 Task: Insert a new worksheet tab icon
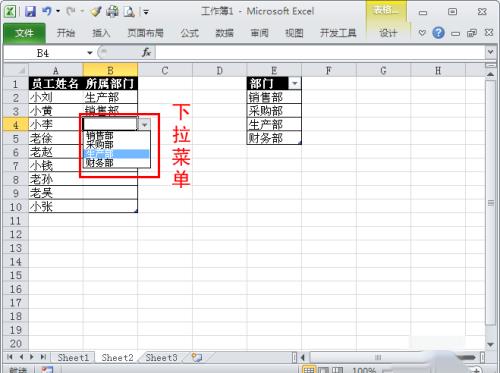click(x=197, y=358)
